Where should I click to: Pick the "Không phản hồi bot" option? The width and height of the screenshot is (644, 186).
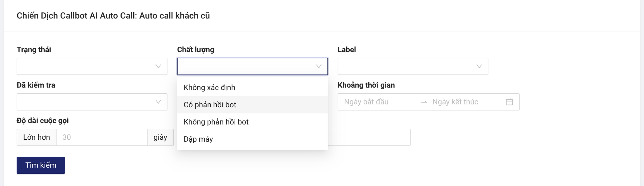[216, 122]
